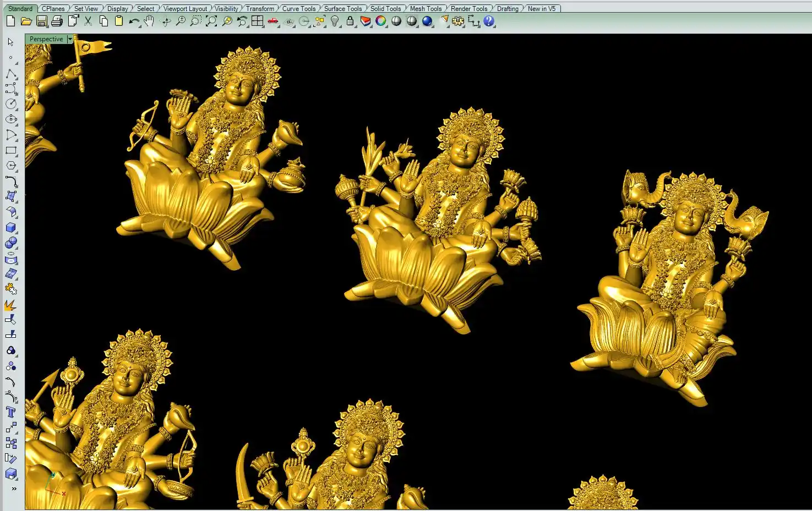Click the Perspective viewport title label
Viewport: 812px width, 511px height.
pos(46,39)
